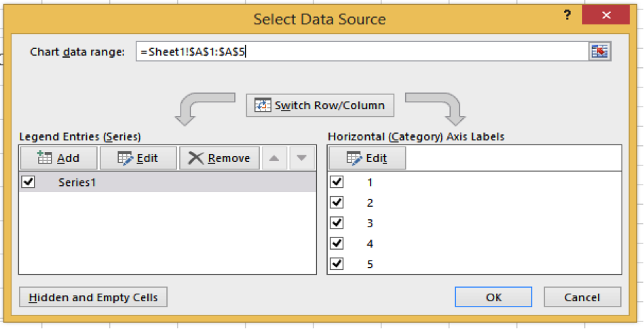
Task: Add a new legend series
Action: 58,158
